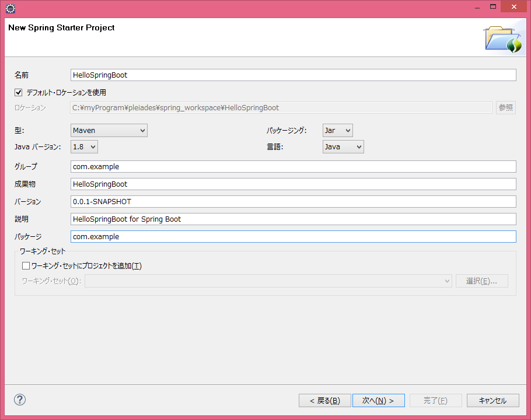Maximize the dialog window

pyautogui.click(x=493, y=6)
